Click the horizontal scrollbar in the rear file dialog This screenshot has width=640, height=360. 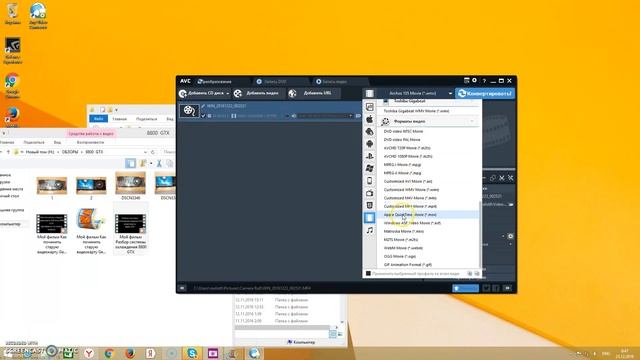(x=282, y=327)
